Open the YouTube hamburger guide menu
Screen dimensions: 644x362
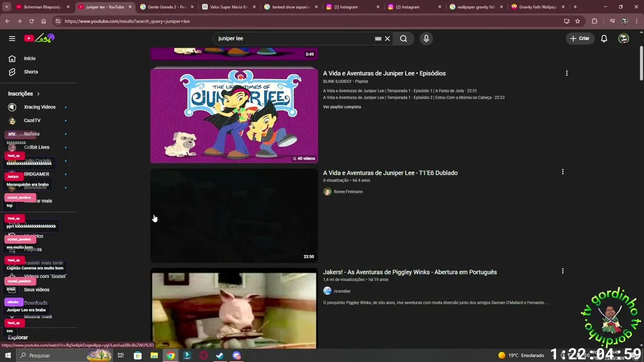(x=12, y=38)
